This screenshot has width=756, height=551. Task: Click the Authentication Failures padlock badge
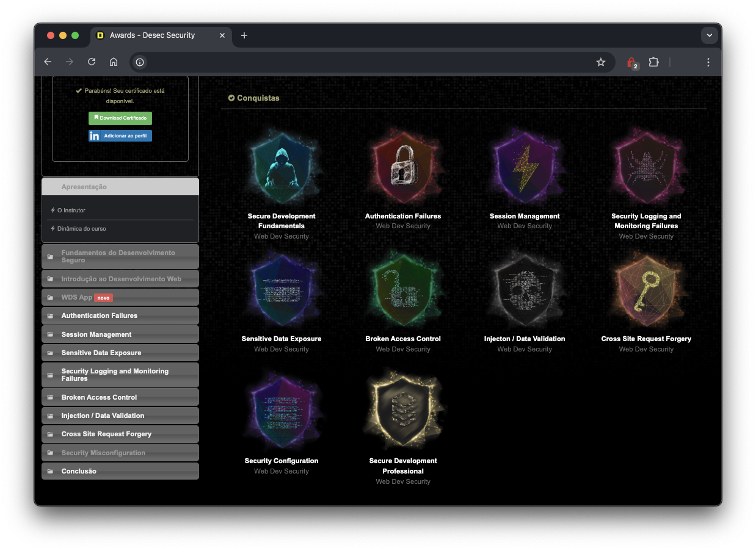[x=402, y=167]
